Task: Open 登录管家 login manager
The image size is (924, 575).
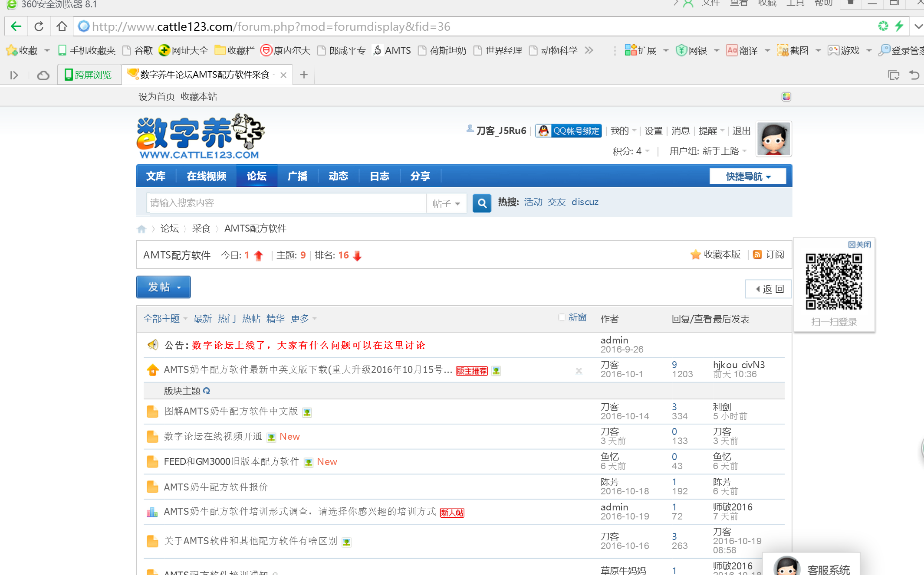Action: coord(901,50)
